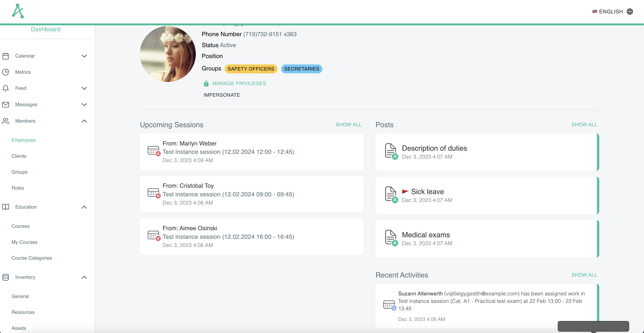Click IMPERSONATE on the profile
Image resolution: width=644 pixels, height=333 pixels.
[x=222, y=95]
